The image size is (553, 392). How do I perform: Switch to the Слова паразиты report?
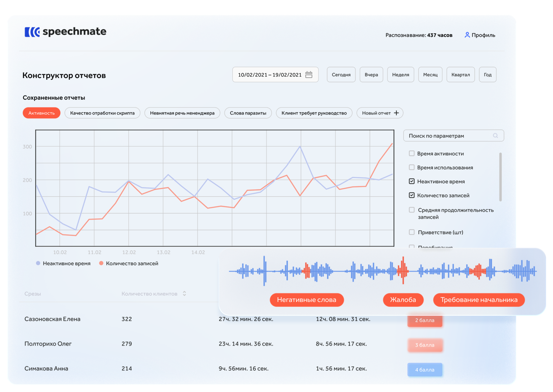248,113
